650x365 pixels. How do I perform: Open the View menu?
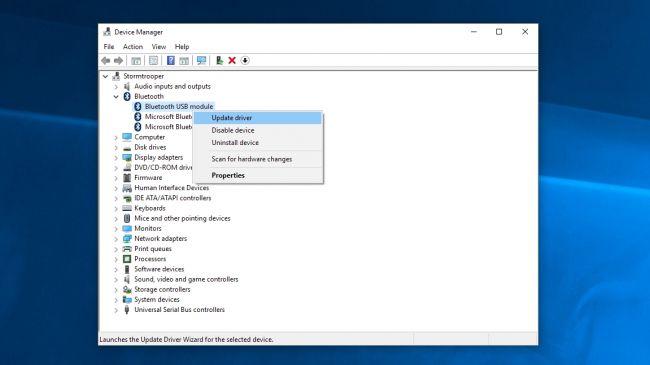pyautogui.click(x=159, y=47)
